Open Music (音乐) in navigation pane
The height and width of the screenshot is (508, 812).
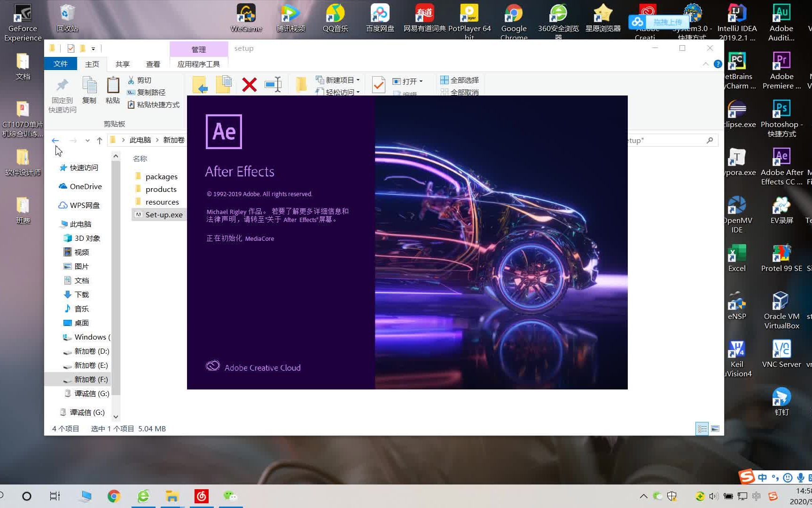tap(76, 309)
